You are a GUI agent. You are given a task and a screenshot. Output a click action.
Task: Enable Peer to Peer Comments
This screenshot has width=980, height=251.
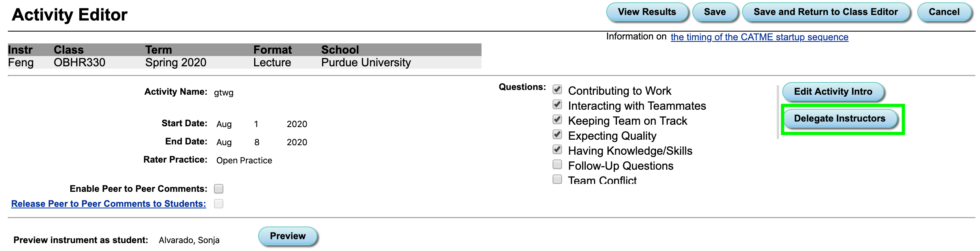coord(219,189)
